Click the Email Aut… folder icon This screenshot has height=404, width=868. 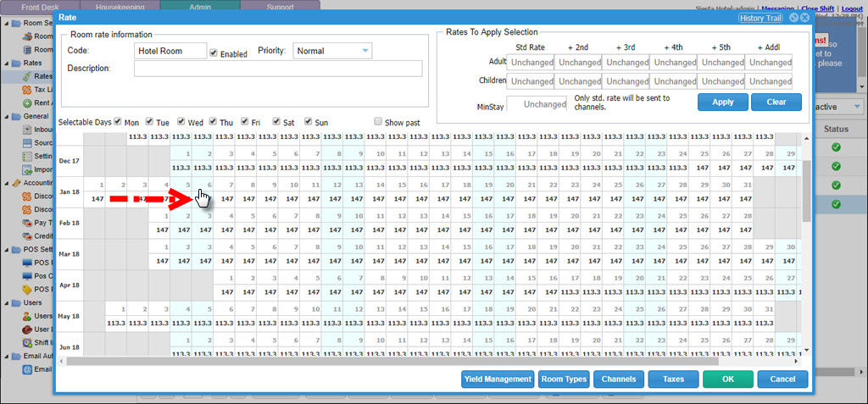pos(16,356)
